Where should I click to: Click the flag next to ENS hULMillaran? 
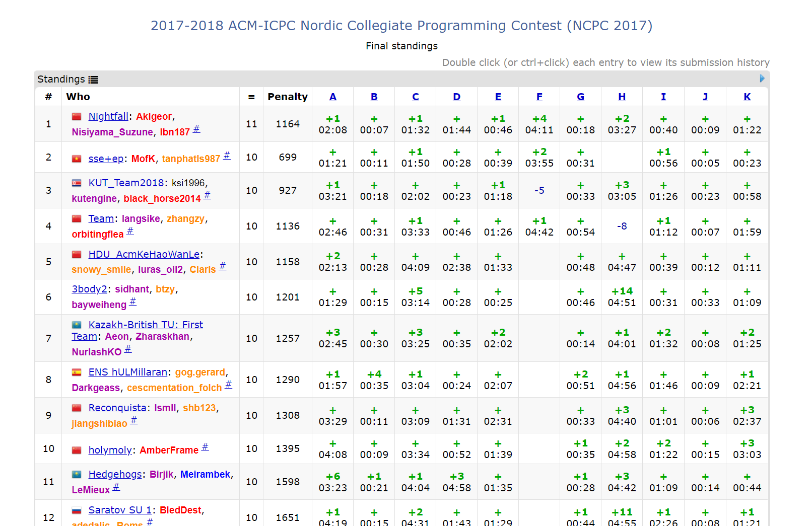77,372
